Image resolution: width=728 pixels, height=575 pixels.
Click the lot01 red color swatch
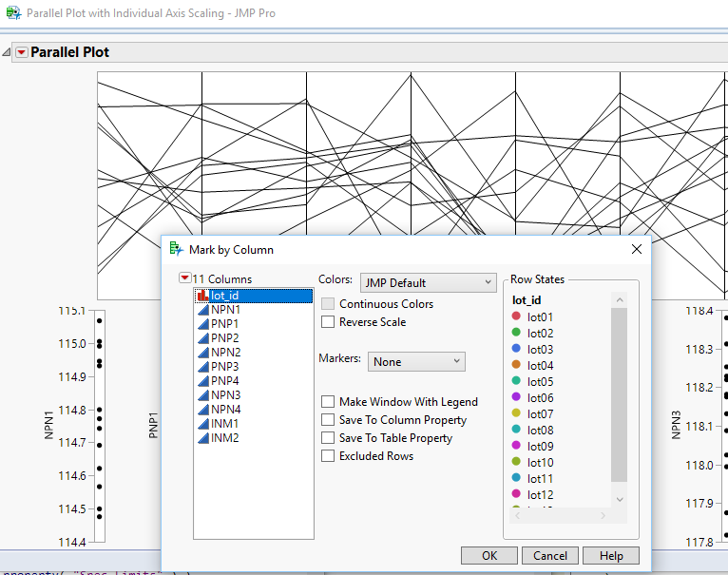click(x=516, y=316)
